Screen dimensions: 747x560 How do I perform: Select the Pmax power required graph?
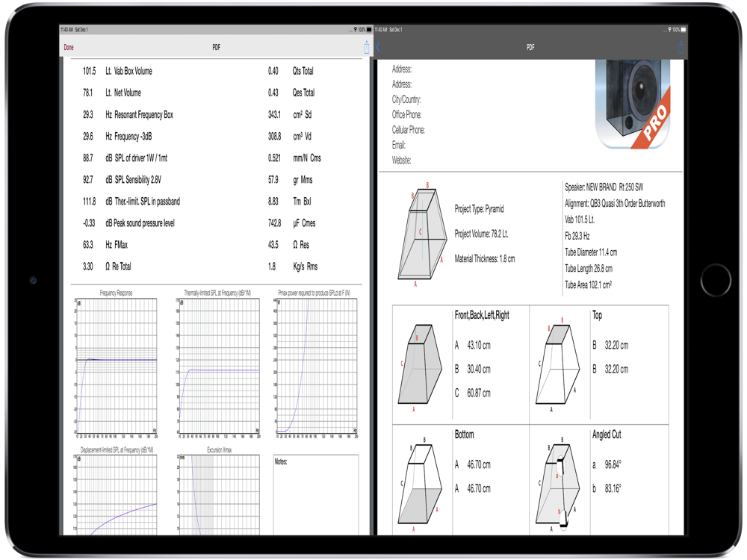(317, 364)
